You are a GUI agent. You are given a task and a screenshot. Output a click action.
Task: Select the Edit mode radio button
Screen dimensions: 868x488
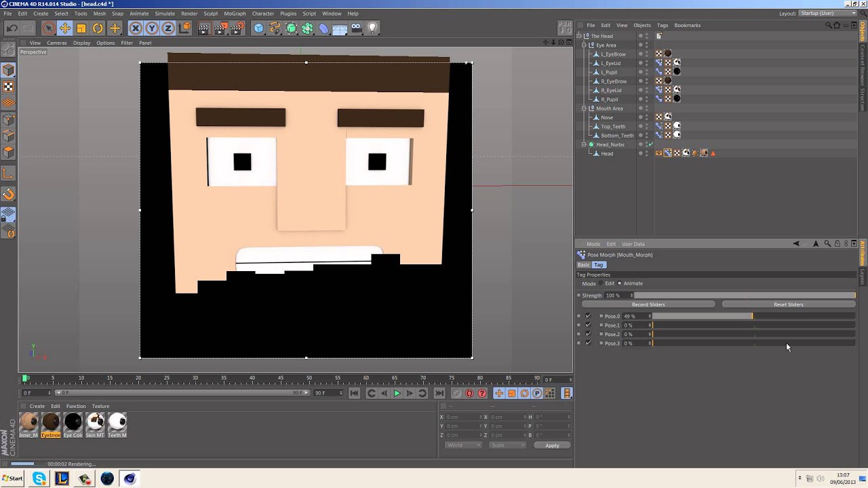[601, 283]
